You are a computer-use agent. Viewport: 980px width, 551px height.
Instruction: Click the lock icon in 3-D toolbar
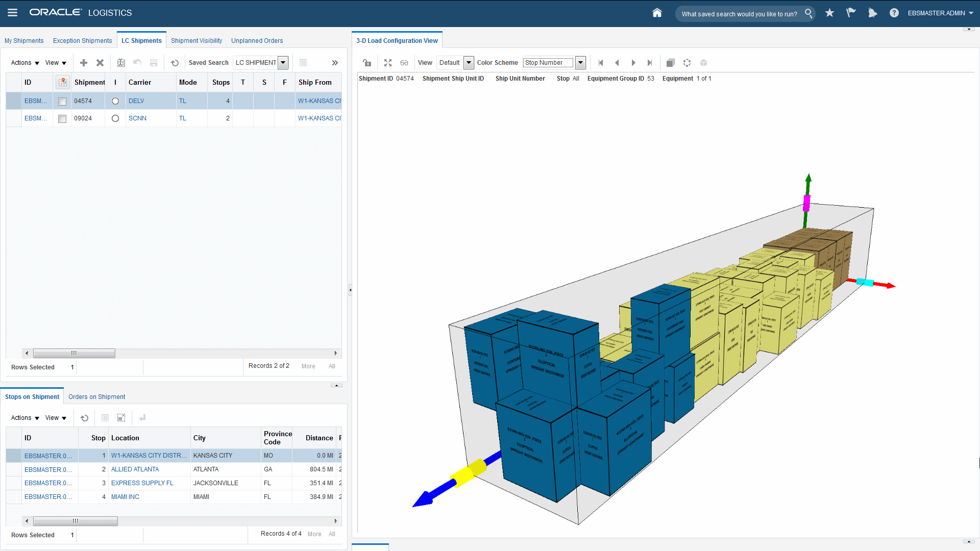[x=367, y=63]
